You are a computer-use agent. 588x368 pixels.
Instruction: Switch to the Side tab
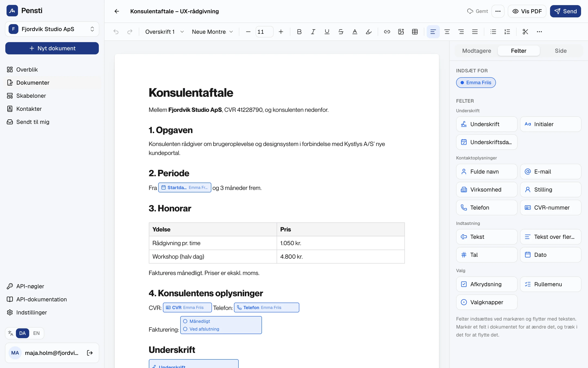click(x=561, y=51)
